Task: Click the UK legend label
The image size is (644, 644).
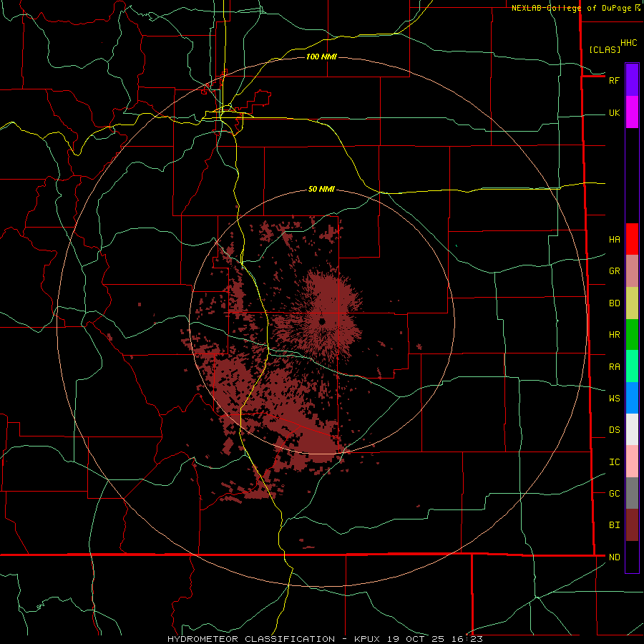Action: tap(614, 112)
